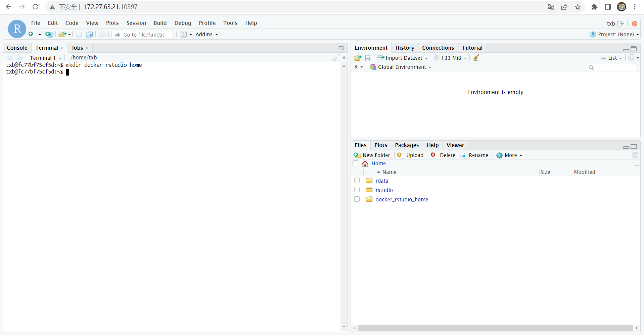644x335 pixels.
Task: Click the New Folder button
Action: (372, 155)
